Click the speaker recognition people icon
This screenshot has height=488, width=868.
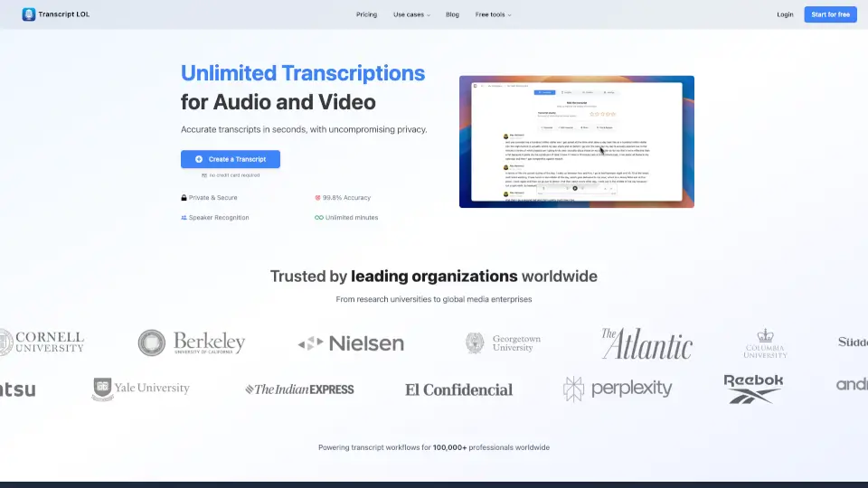[184, 218]
